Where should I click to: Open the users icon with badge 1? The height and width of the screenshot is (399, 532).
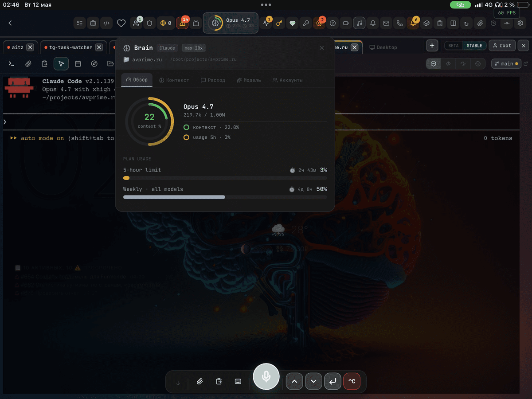pyautogui.click(x=136, y=23)
